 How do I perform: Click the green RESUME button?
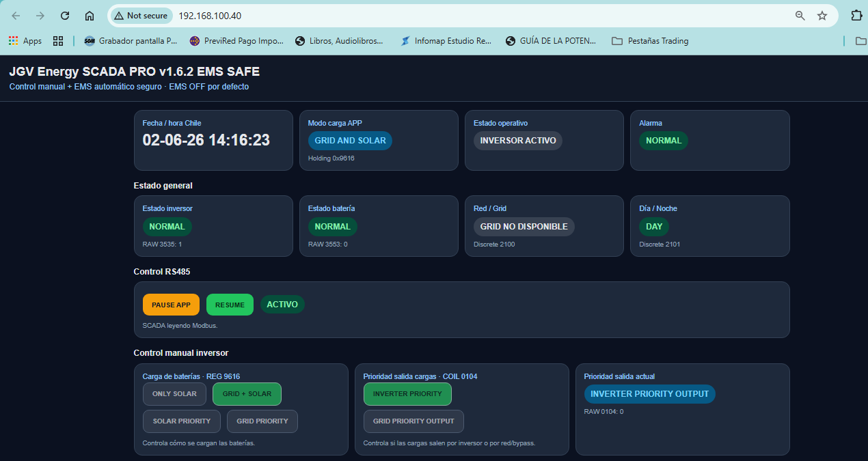[230, 305]
